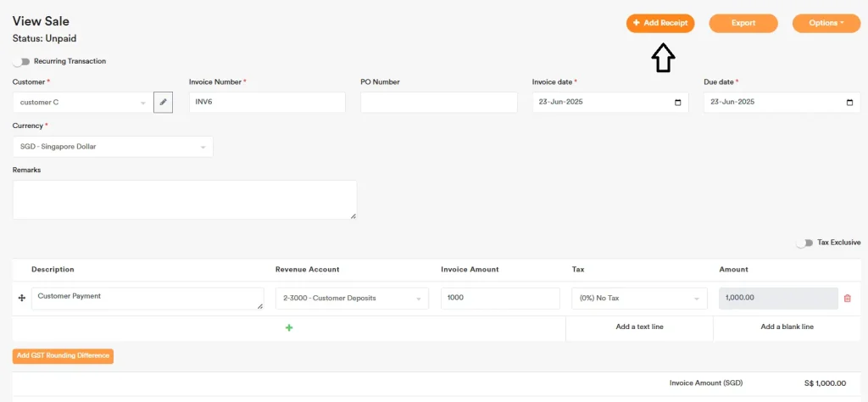Click the Add Receipt button

pos(660,23)
